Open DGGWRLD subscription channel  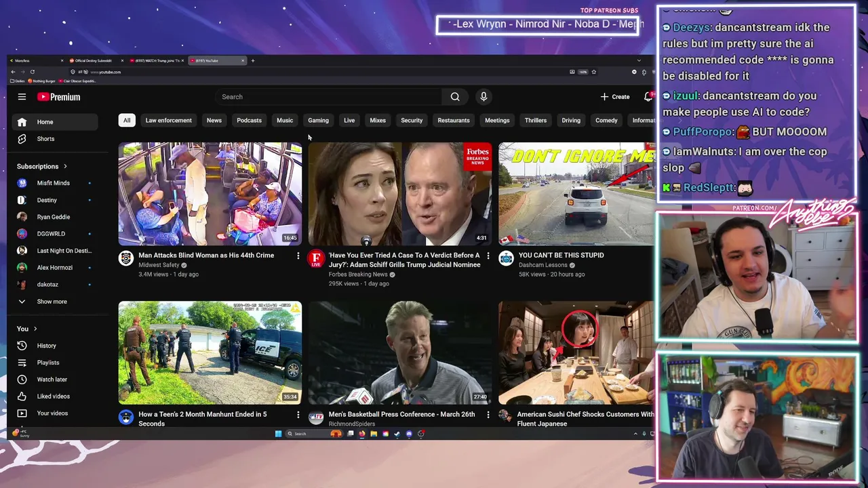[54, 234]
